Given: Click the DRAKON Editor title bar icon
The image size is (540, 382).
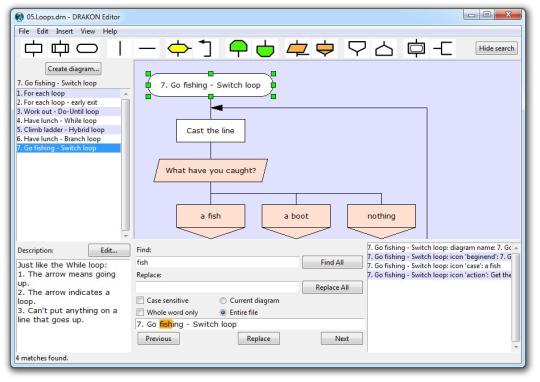Looking at the screenshot, I should 20,17.
